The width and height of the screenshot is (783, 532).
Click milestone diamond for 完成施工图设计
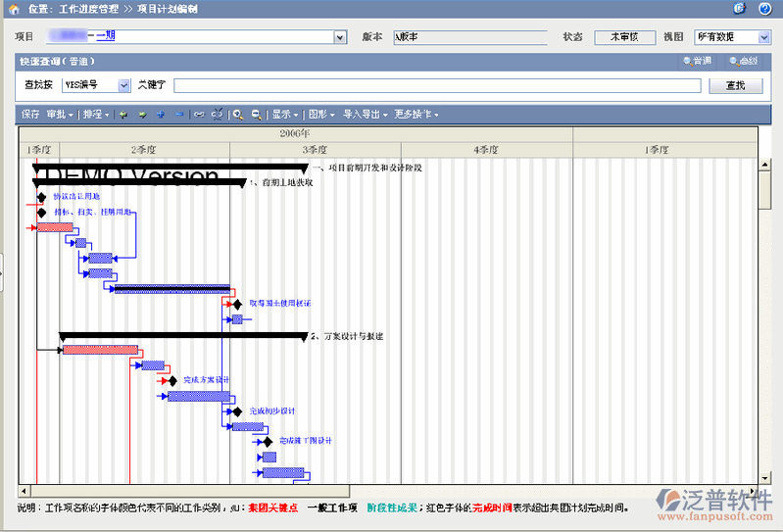268,442
